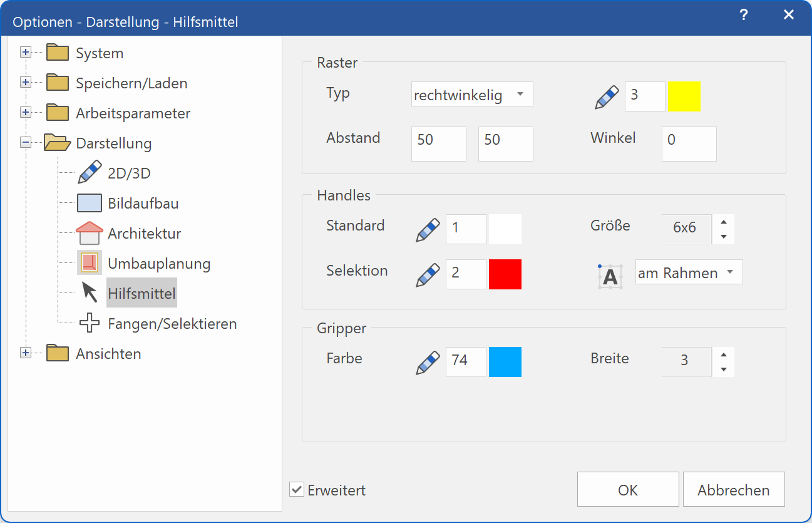Click the yellow grid color swatch

tap(684, 96)
